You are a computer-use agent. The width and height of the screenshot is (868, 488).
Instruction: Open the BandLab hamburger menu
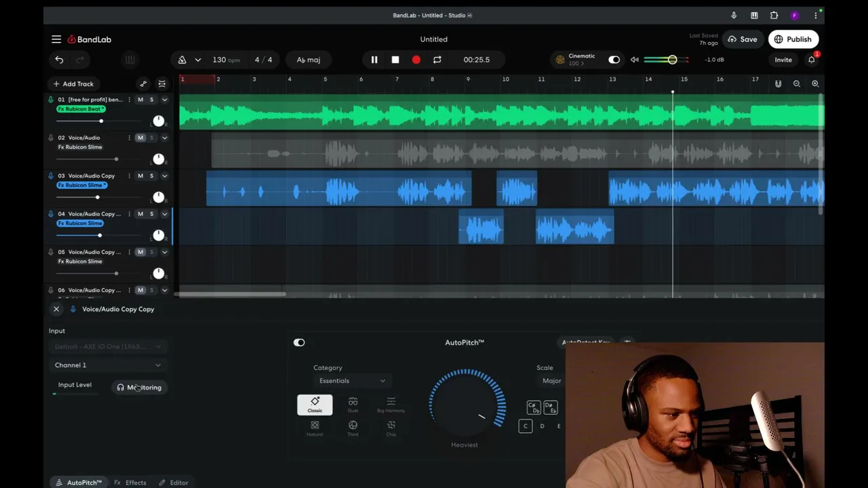click(56, 39)
